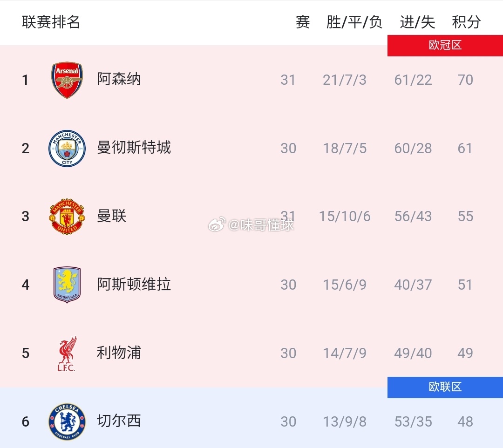Select the Manchester United crest

67,216
